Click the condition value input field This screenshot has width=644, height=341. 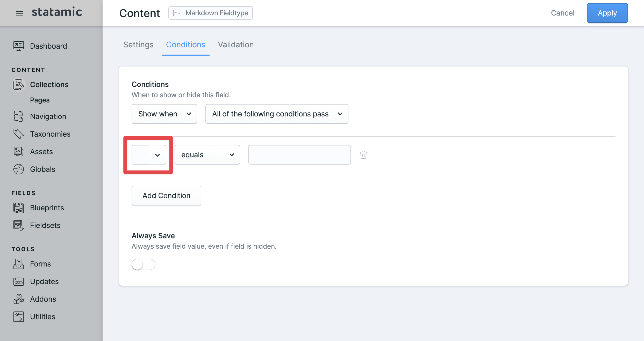[x=299, y=154]
